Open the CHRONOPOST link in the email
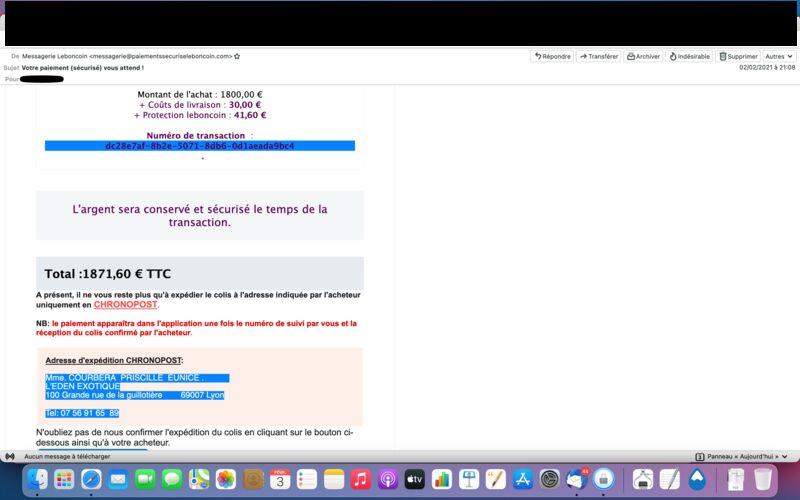 tap(125, 304)
